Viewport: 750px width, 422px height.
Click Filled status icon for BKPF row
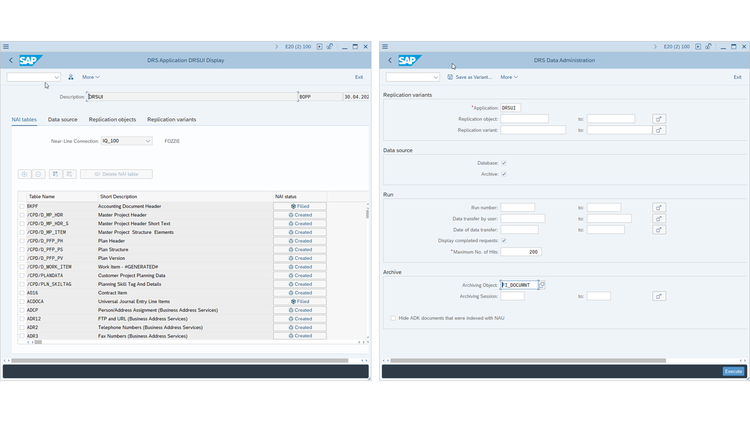click(293, 206)
